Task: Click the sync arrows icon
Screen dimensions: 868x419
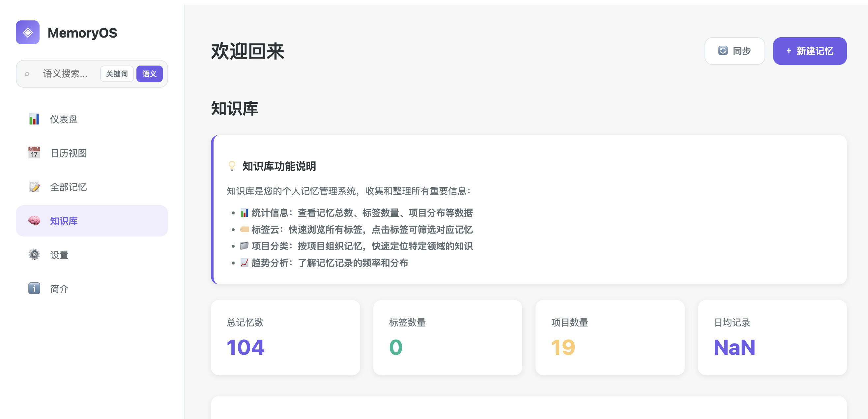Action: (722, 51)
